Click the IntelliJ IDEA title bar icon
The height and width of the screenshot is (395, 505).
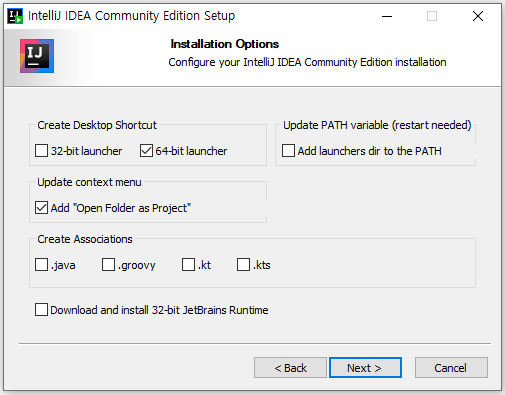click(15, 16)
